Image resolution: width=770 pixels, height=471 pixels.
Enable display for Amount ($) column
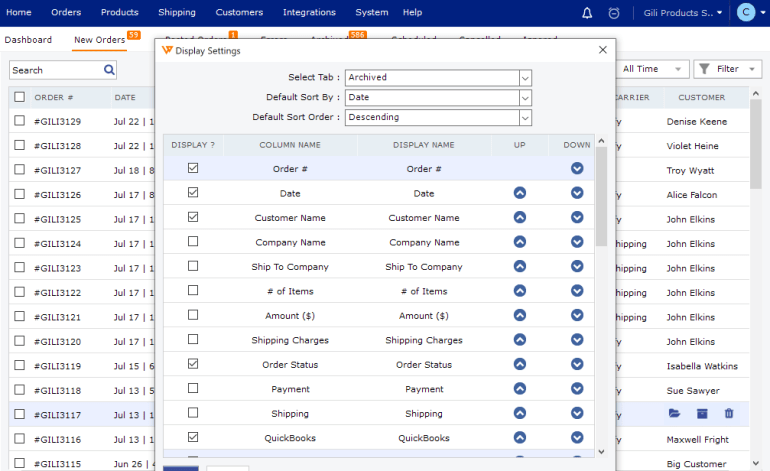(193, 315)
